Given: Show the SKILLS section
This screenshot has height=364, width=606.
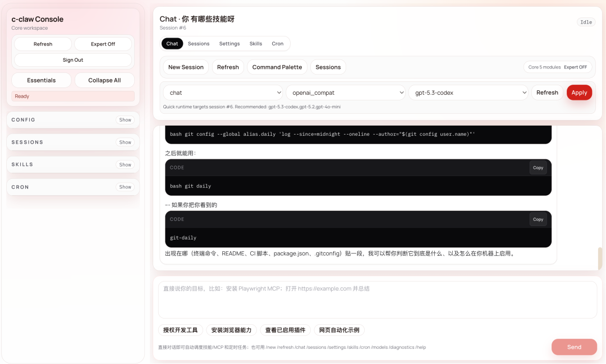Looking at the screenshot, I should 125,164.
